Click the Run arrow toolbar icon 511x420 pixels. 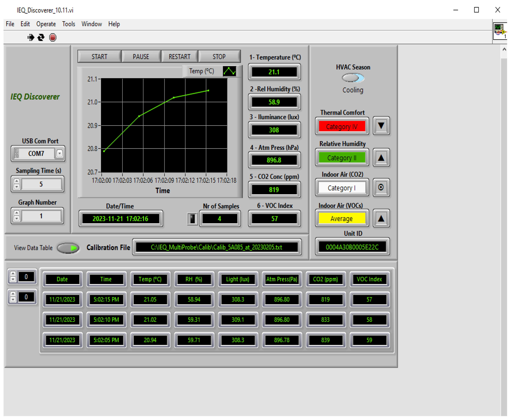coord(31,37)
